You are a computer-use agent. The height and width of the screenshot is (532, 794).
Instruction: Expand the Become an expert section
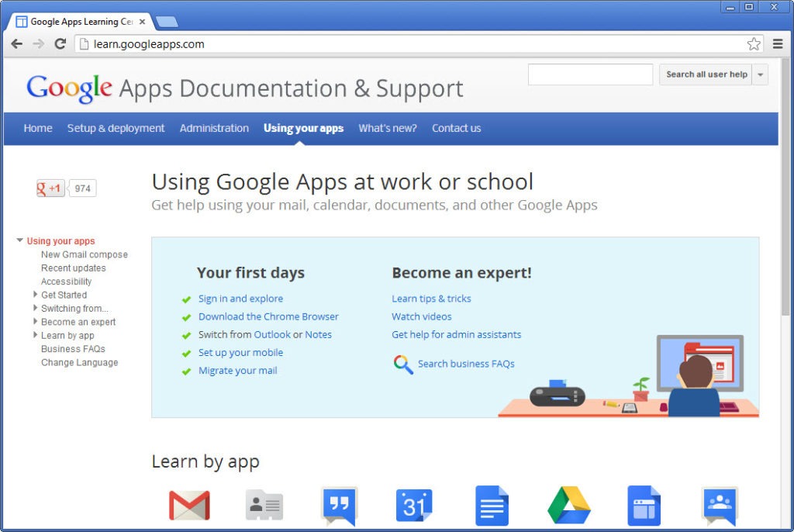35,321
